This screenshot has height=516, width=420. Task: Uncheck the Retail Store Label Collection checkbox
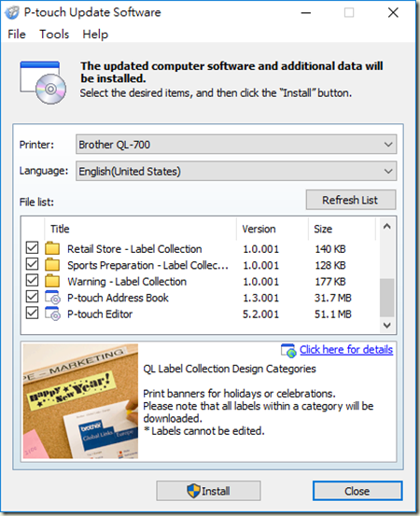[x=32, y=248]
